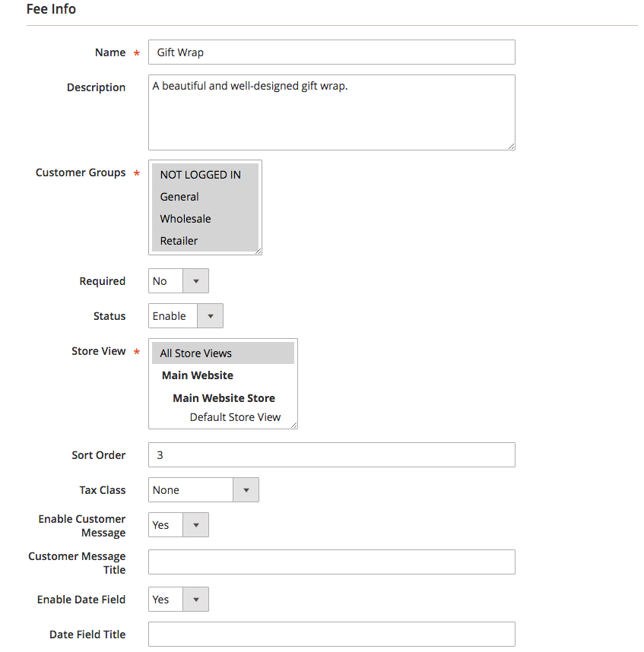Click the Main Website Store group label
Viewport: 644px width, 652px height.
click(224, 398)
